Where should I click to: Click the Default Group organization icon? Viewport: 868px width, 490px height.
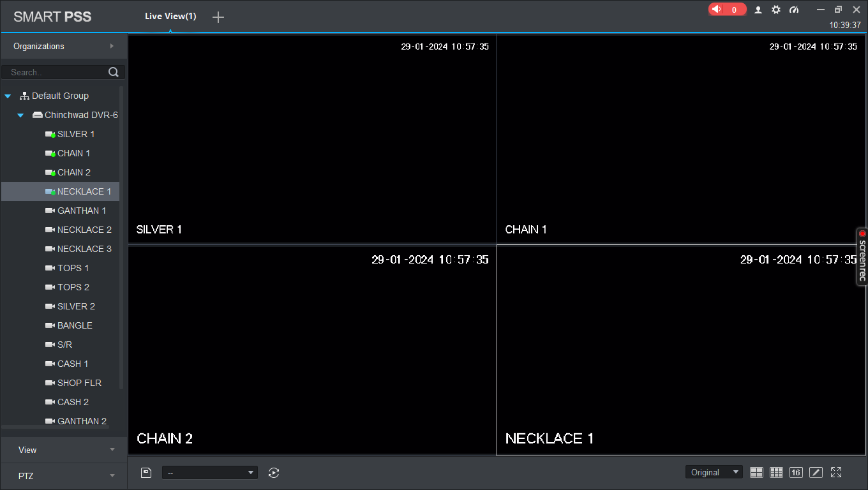(x=24, y=96)
